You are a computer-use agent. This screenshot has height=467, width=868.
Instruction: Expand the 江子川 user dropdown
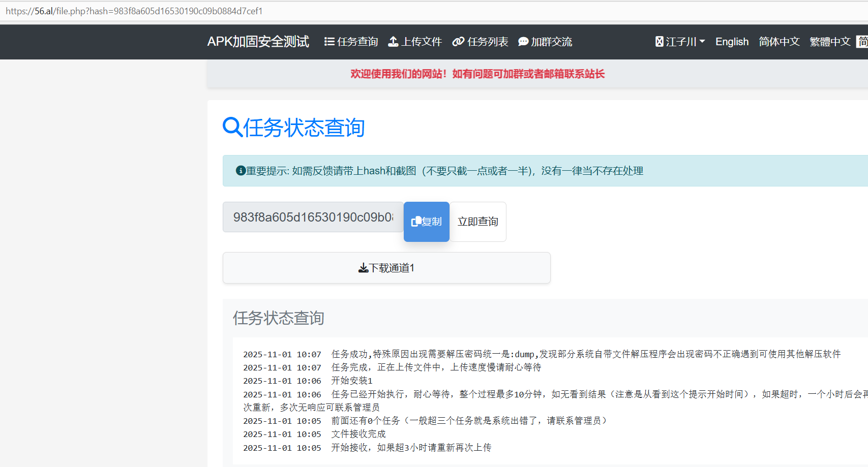680,42
